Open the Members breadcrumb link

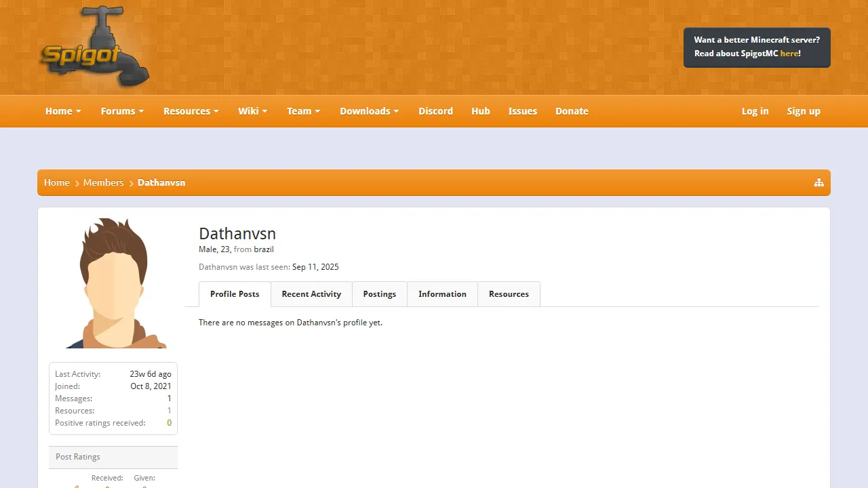point(103,182)
